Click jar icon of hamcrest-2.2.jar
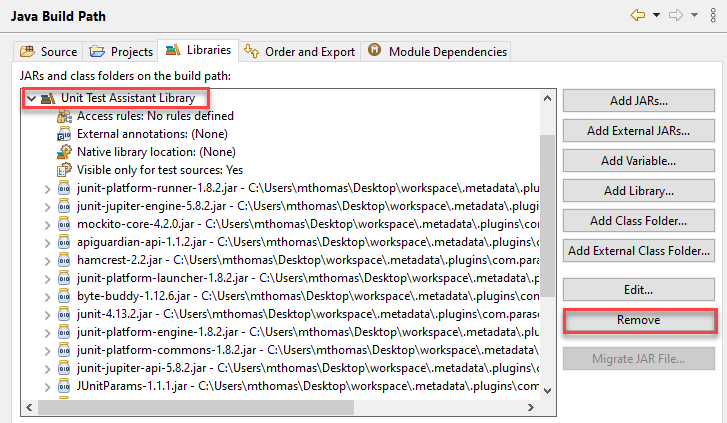Viewport: 727px width, 423px height. tap(64, 260)
